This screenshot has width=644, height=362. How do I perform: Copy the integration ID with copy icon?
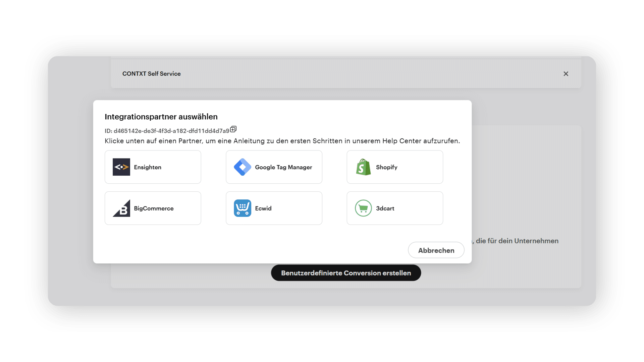click(x=233, y=129)
